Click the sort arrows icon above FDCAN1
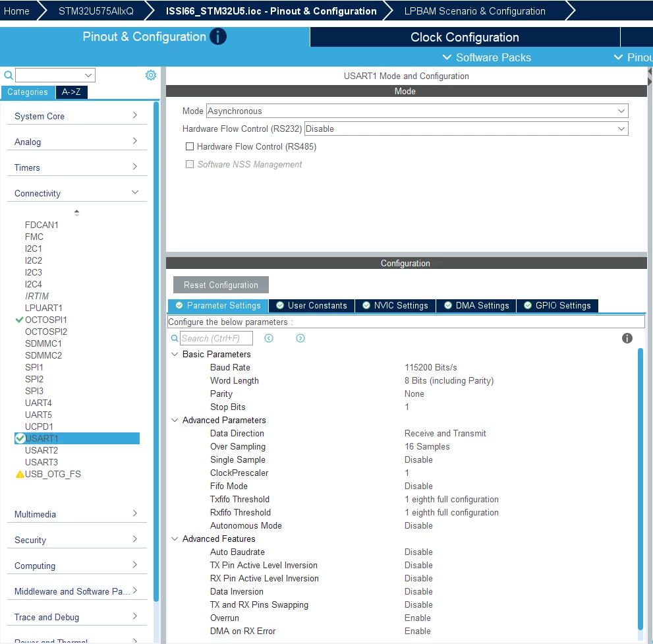Viewport: 653px width, 644px height. pyautogui.click(x=76, y=213)
